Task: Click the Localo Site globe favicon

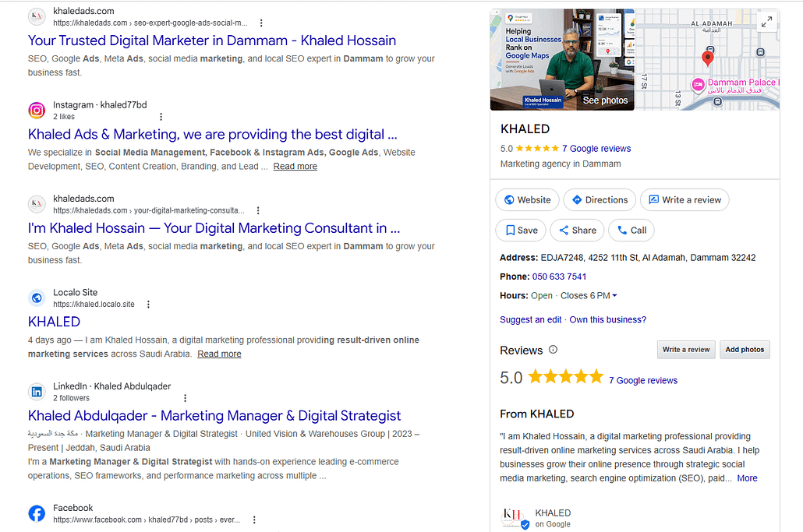Action: [x=37, y=298]
